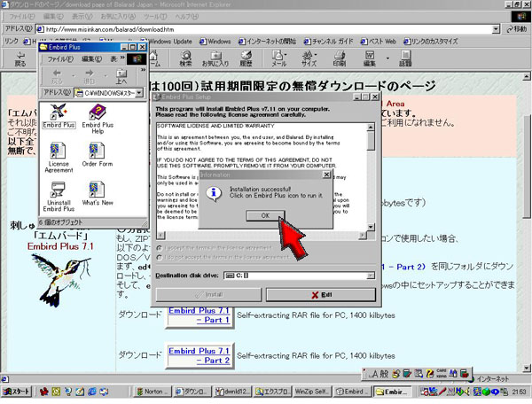Close the Information dialog with X
532x404 pixels.
tap(326, 175)
